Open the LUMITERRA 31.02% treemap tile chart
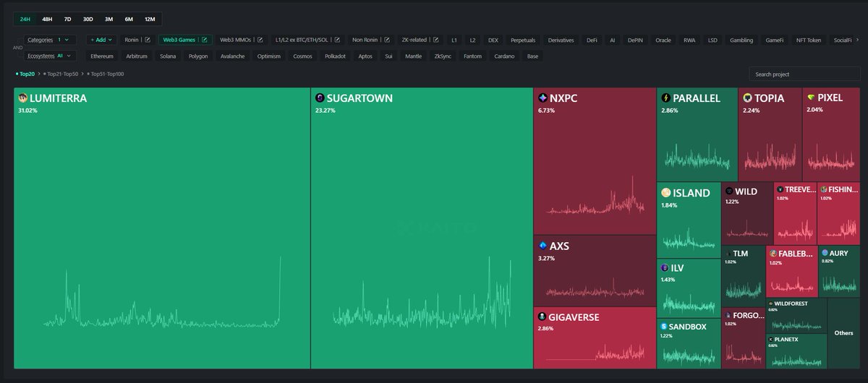This screenshot has height=383, width=868. [x=162, y=228]
